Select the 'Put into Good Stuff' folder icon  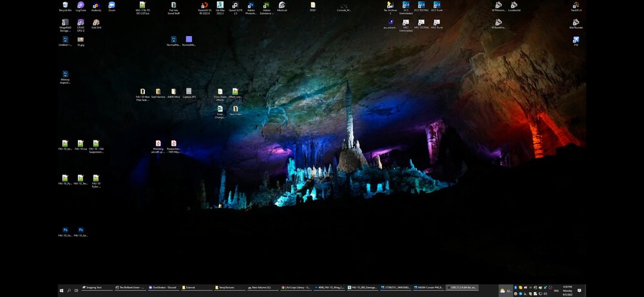point(173,8)
